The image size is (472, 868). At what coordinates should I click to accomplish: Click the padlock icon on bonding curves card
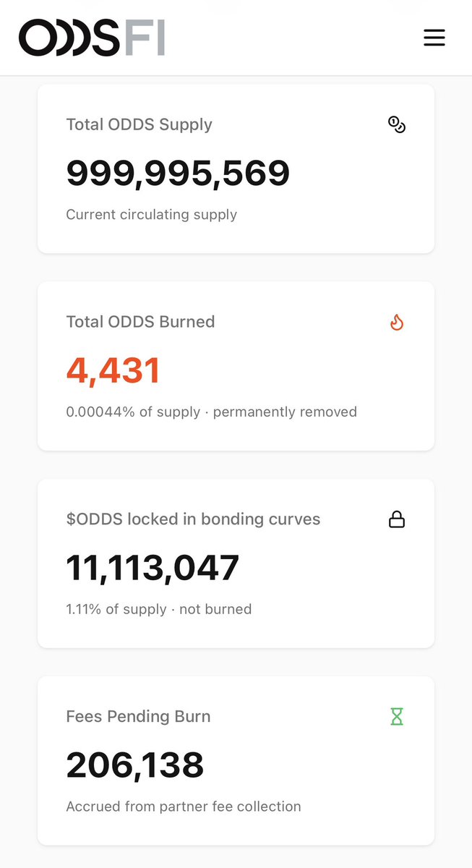point(397,519)
